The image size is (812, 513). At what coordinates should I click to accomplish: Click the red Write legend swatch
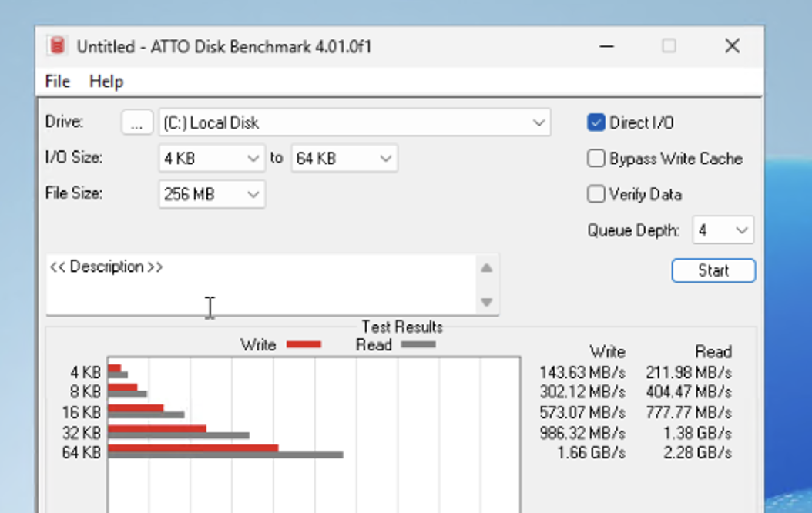tap(304, 345)
